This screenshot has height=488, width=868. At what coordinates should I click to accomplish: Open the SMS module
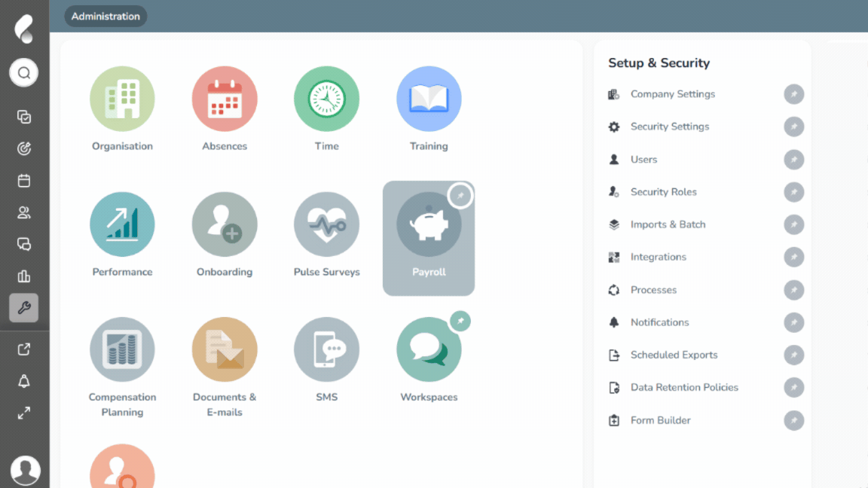326,349
